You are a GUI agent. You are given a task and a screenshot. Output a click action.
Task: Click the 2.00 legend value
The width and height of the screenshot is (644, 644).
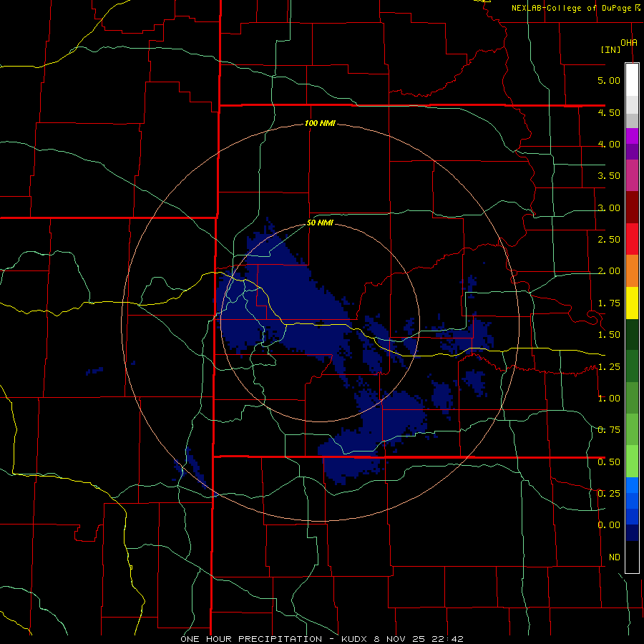pos(609,271)
